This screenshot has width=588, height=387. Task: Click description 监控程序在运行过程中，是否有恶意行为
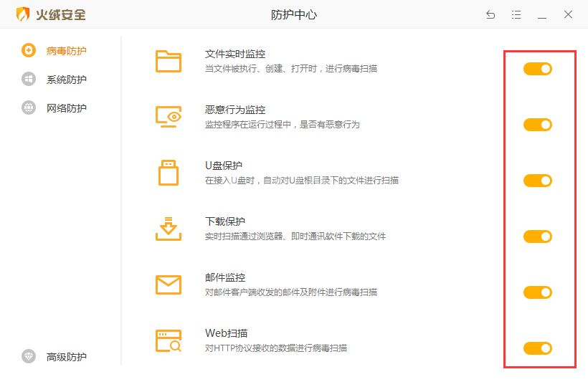tap(283, 125)
